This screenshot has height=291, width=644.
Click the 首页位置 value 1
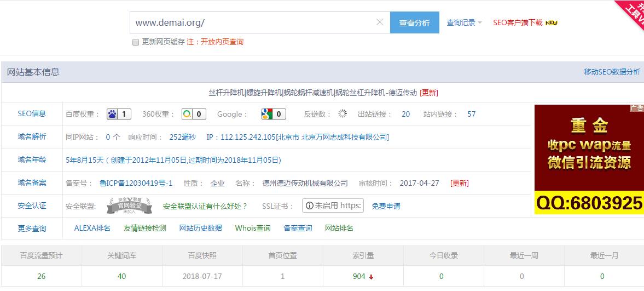tap(282, 276)
